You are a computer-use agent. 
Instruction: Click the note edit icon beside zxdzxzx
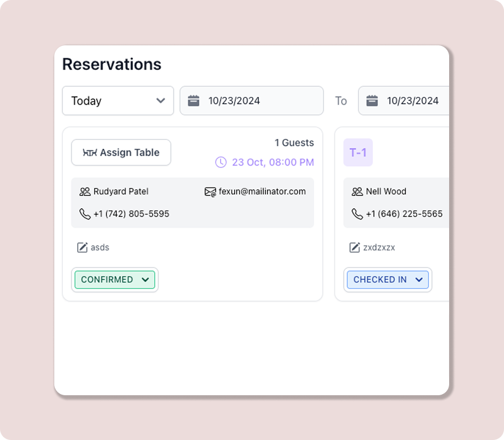pos(354,247)
